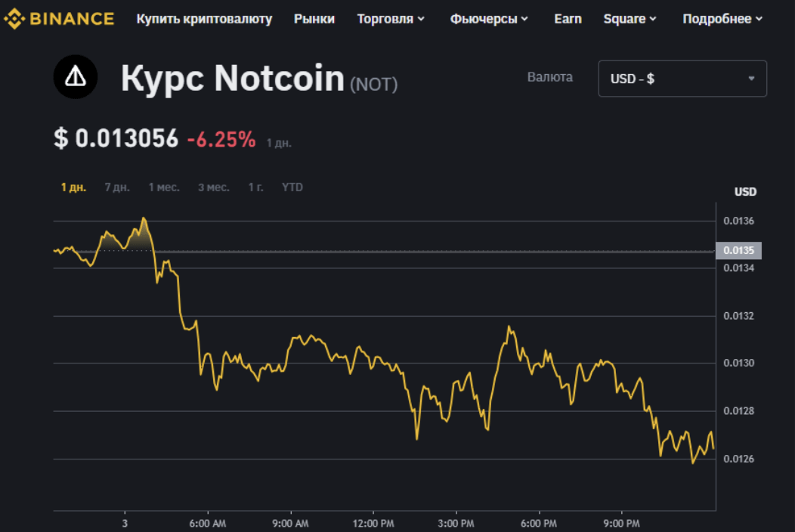Click the Валюта label

[550, 77]
